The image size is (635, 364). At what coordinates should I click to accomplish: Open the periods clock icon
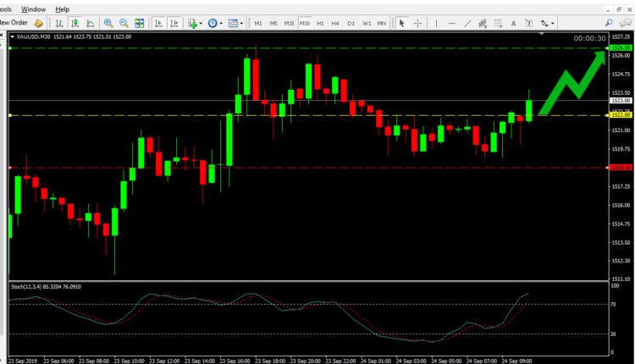click(213, 24)
